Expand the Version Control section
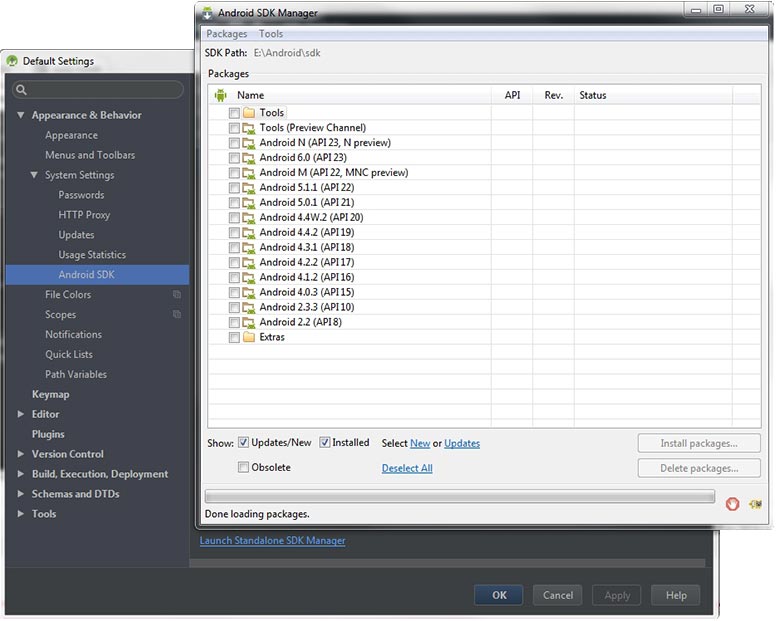Image resolution: width=776 pixels, height=621 pixels. pyautogui.click(x=20, y=454)
